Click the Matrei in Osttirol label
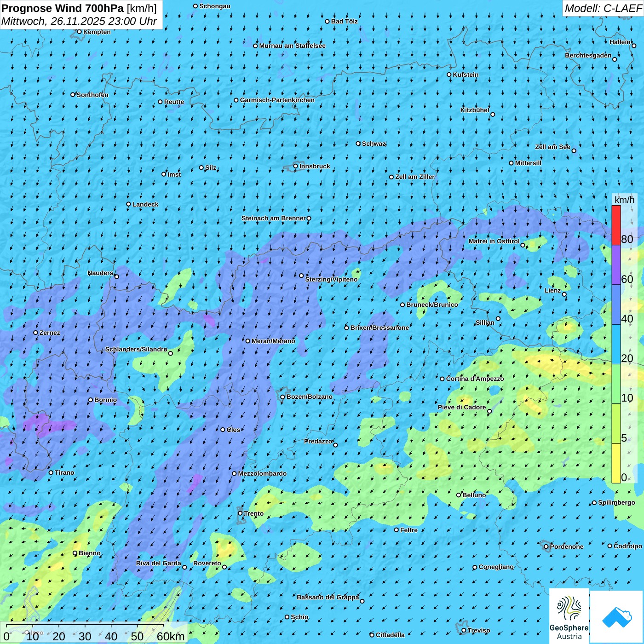Screen dimensions: 644x644 pos(494,241)
